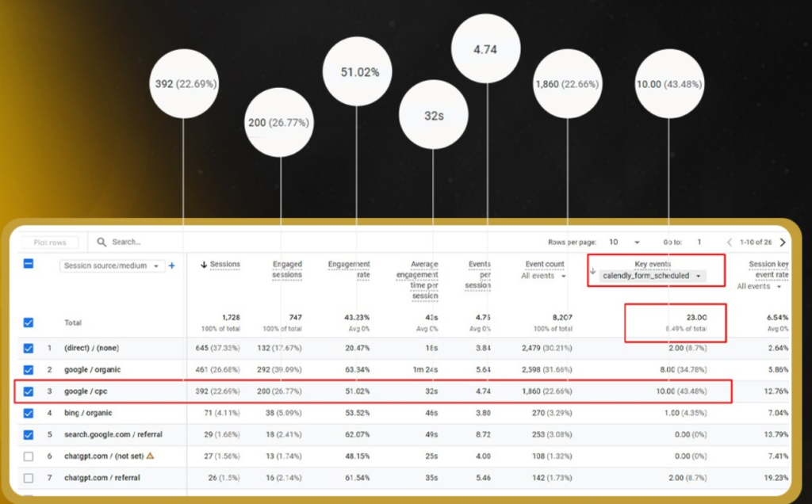Click the Plot rows button

(x=52, y=242)
